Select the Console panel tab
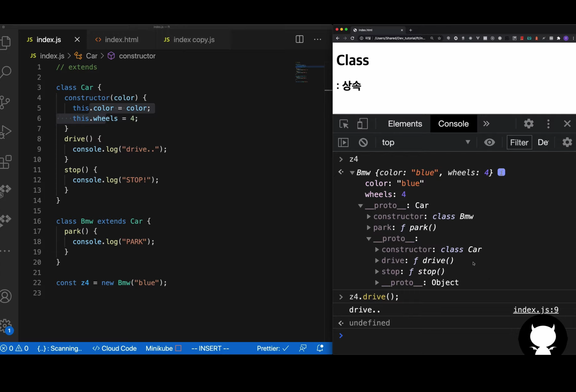The height and width of the screenshot is (392, 576). pyautogui.click(x=453, y=124)
